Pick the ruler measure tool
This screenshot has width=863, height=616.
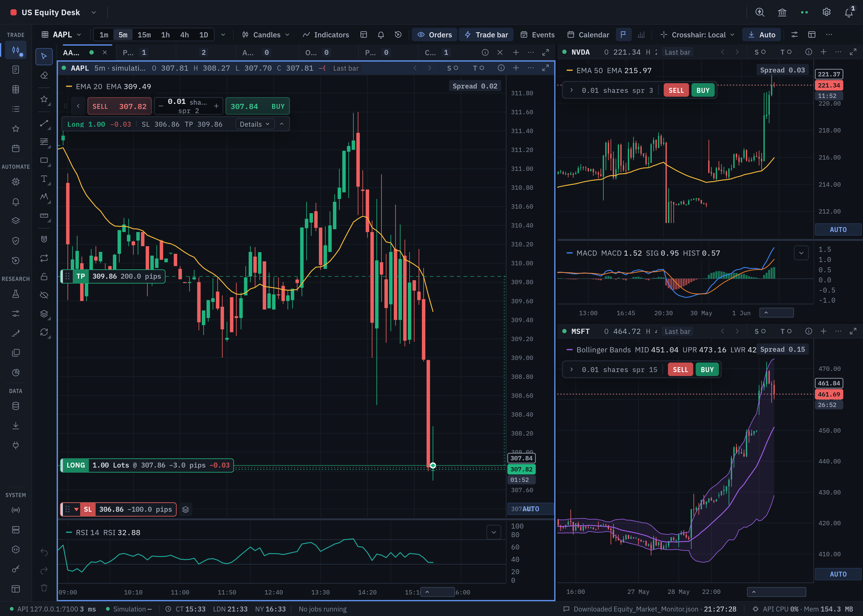tap(44, 215)
